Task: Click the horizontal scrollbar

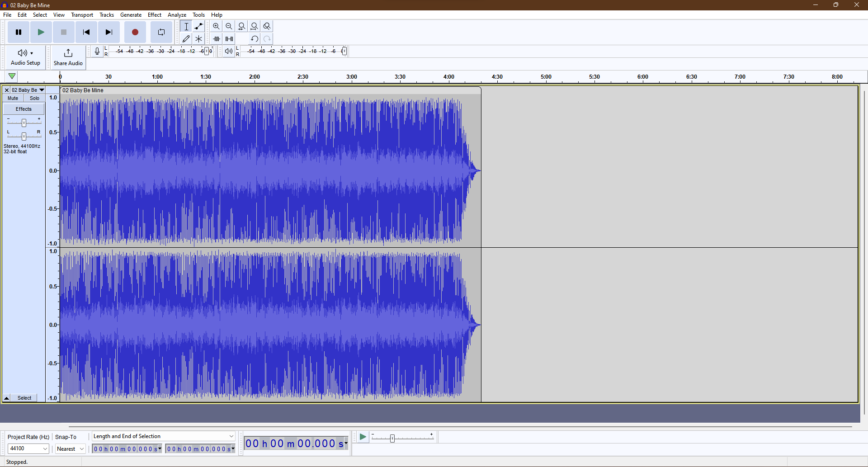Action: click(460, 426)
